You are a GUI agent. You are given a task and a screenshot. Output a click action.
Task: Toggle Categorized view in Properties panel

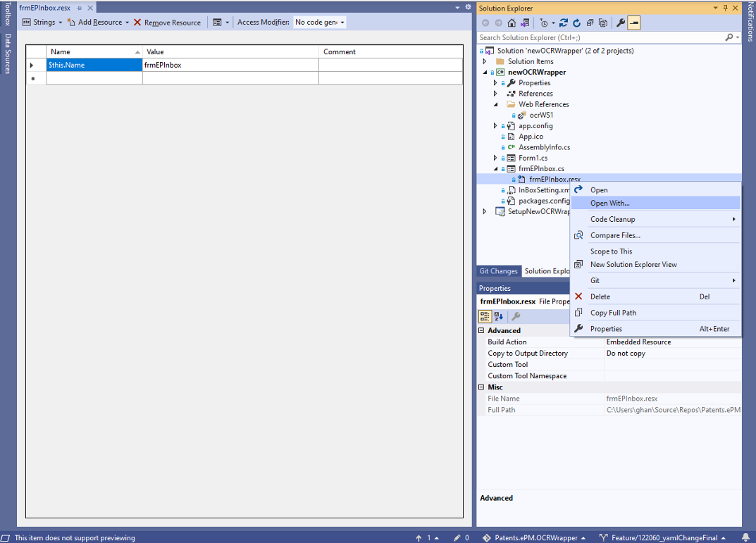485,316
